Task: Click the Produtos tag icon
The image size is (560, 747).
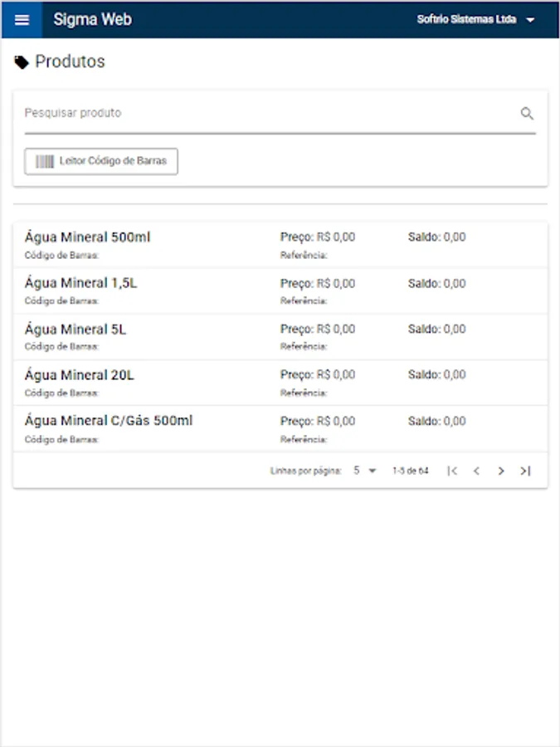Action: pyautogui.click(x=22, y=62)
